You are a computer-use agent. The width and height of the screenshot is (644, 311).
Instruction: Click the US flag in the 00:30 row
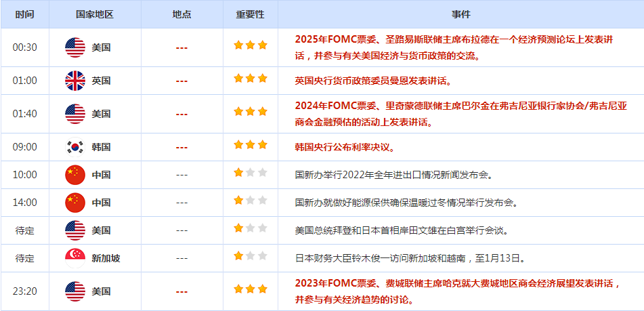click(x=74, y=47)
